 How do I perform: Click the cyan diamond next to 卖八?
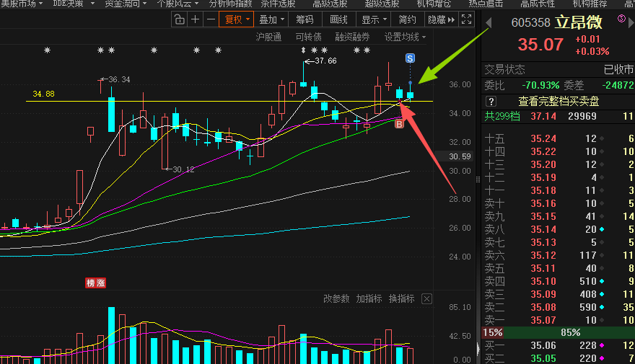(602, 229)
